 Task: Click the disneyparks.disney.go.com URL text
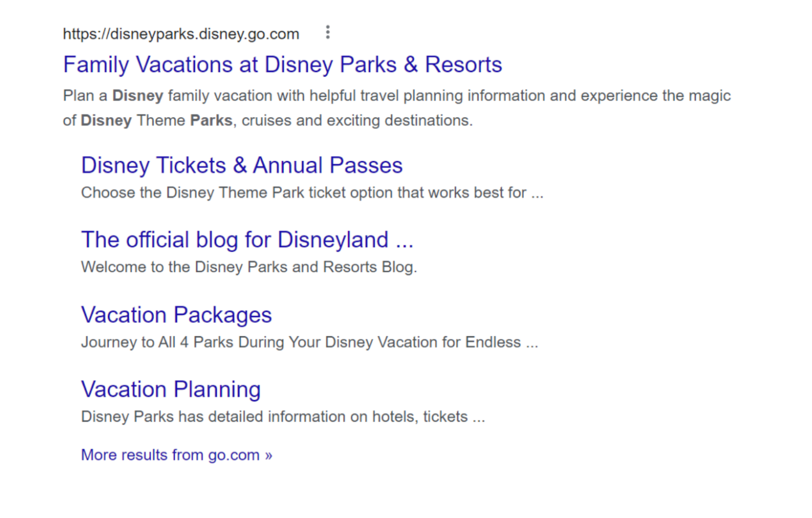(x=181, y=34)
